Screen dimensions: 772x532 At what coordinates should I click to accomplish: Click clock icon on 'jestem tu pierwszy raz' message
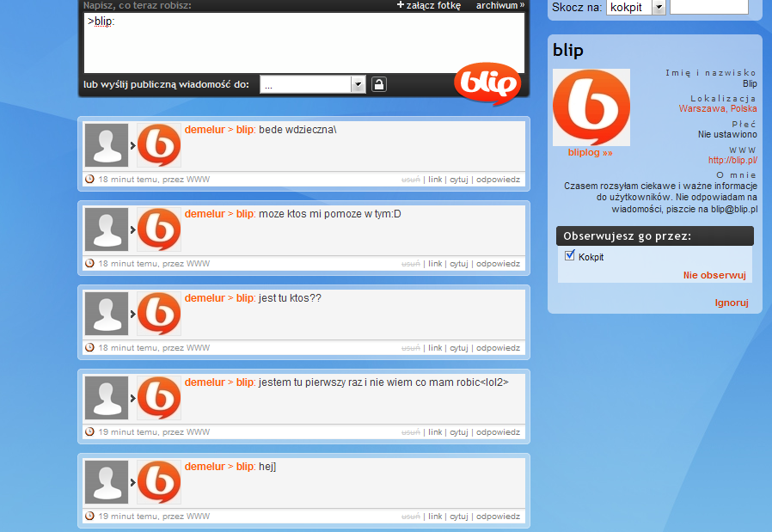coord(89,431)
